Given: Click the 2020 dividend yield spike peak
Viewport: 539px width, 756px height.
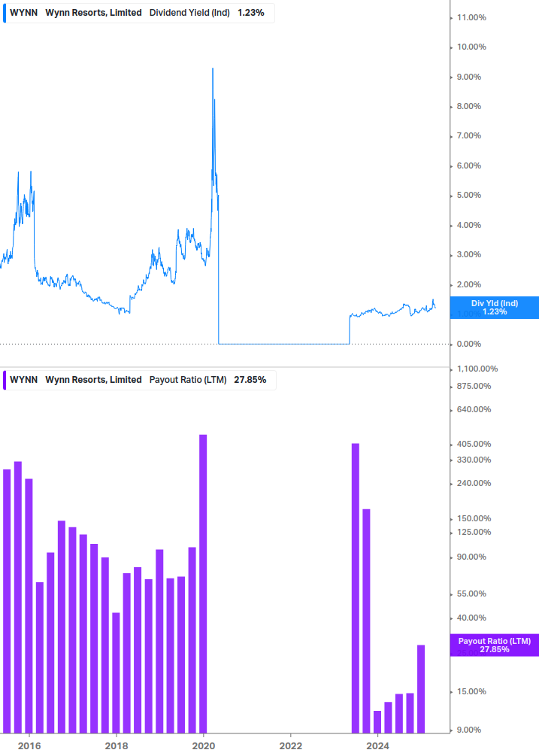Looking at the screenshot, I should click(x=213, y=69).
